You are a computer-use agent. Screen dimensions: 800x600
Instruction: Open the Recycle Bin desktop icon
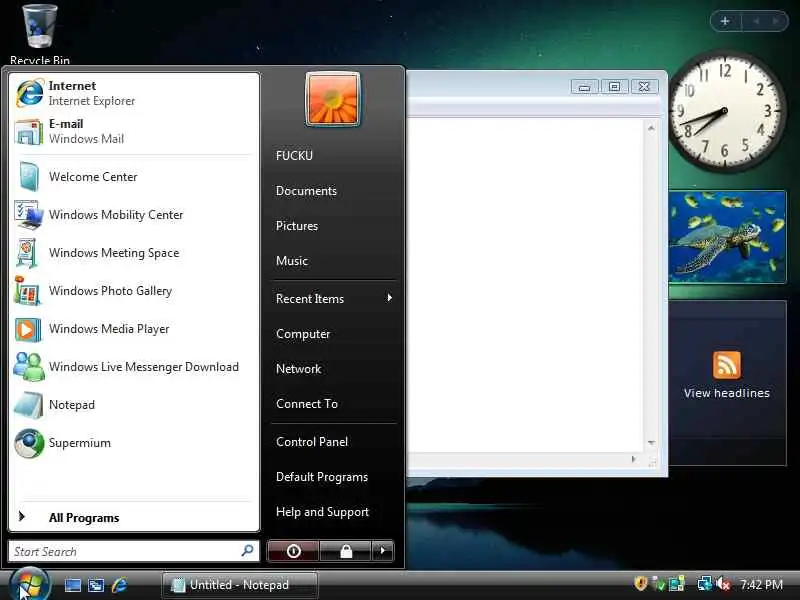(40, 27)
